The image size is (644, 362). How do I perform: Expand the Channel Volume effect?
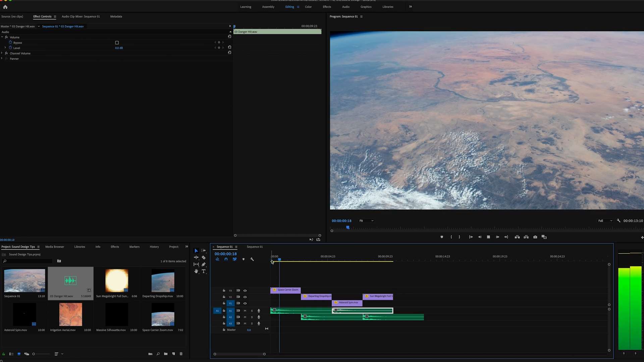[x=2, y=53]
